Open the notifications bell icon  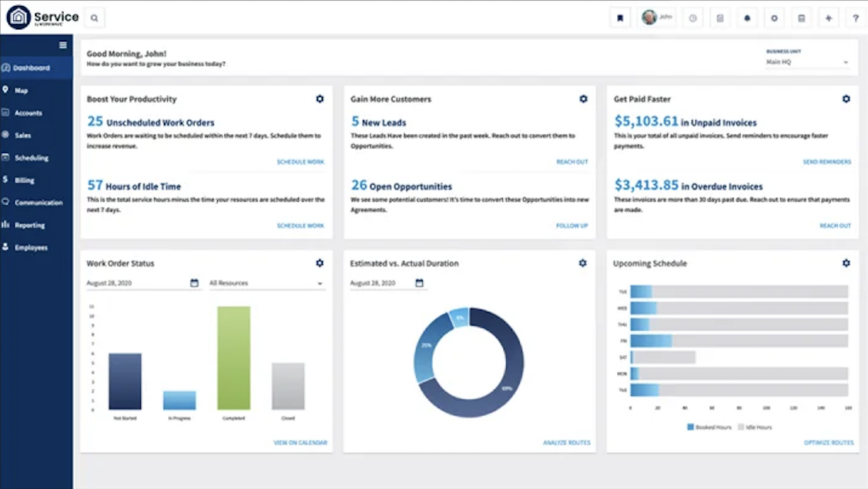tap(747, 17)
